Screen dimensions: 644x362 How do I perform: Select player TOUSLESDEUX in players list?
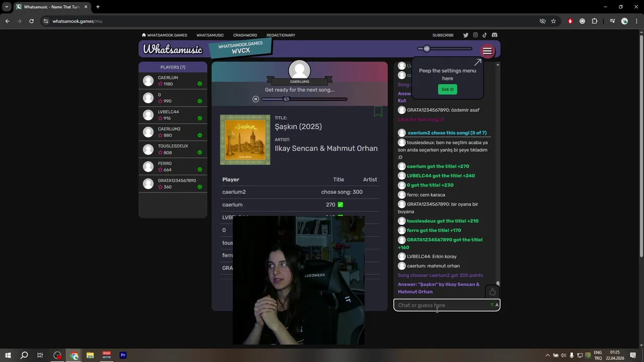coord(173,149)
